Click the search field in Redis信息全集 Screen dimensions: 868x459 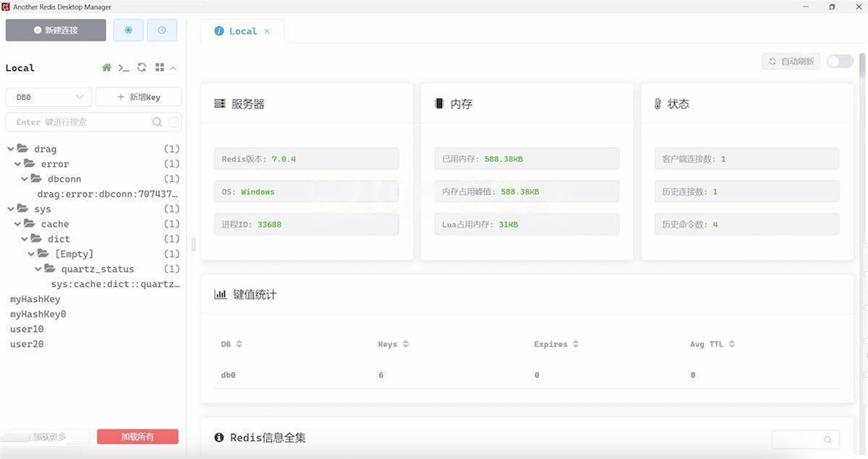pyautogui.click(x=805, y=439)
